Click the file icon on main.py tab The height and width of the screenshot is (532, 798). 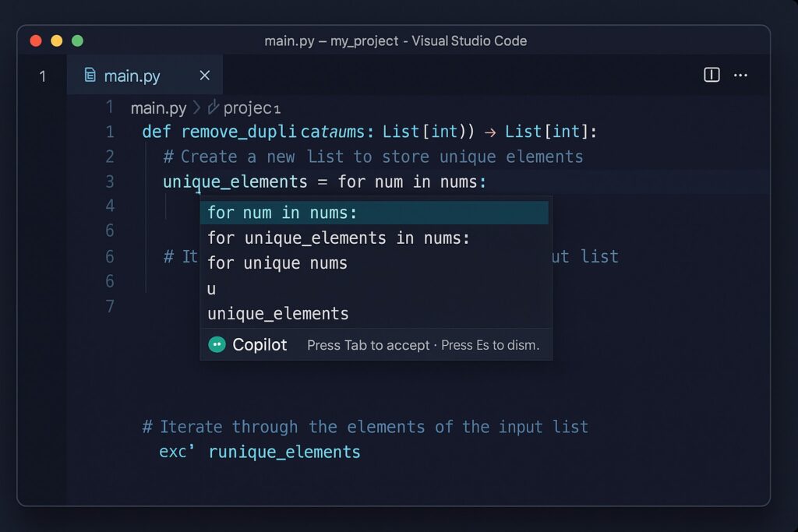coord(90,76)
